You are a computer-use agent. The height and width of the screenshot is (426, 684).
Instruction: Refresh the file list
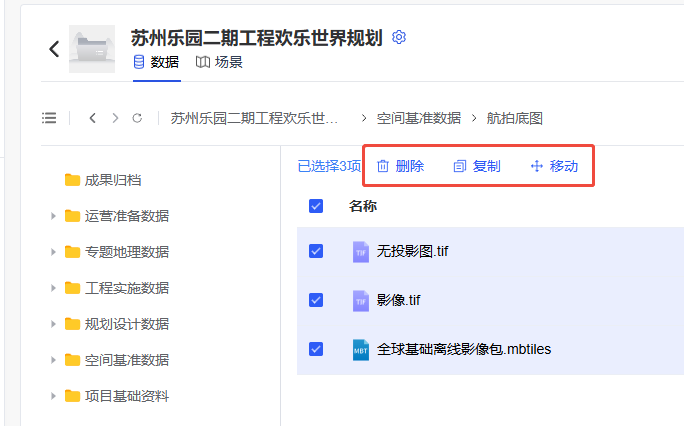click(137, 118)
